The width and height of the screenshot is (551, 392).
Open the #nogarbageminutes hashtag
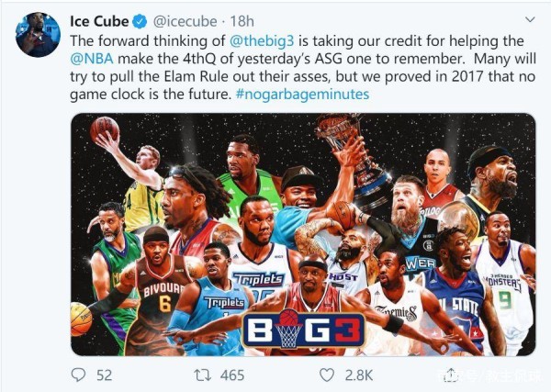click(x=302, y=95)
